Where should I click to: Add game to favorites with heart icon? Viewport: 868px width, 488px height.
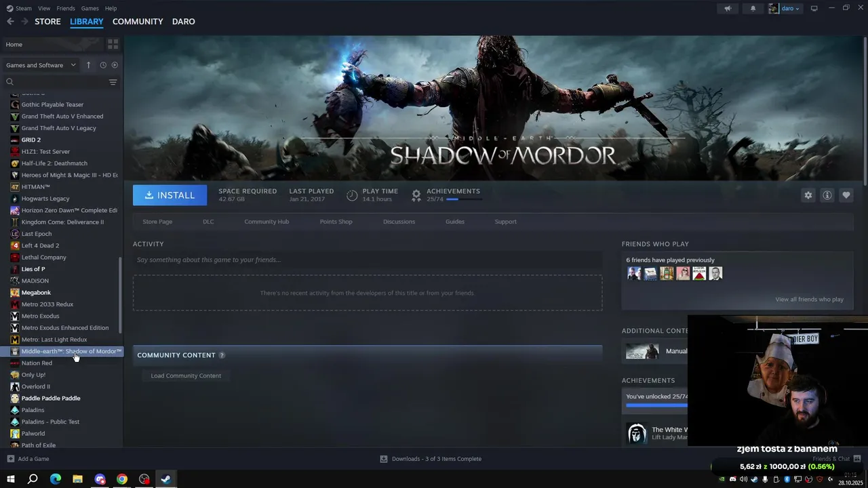coord(846,195)
